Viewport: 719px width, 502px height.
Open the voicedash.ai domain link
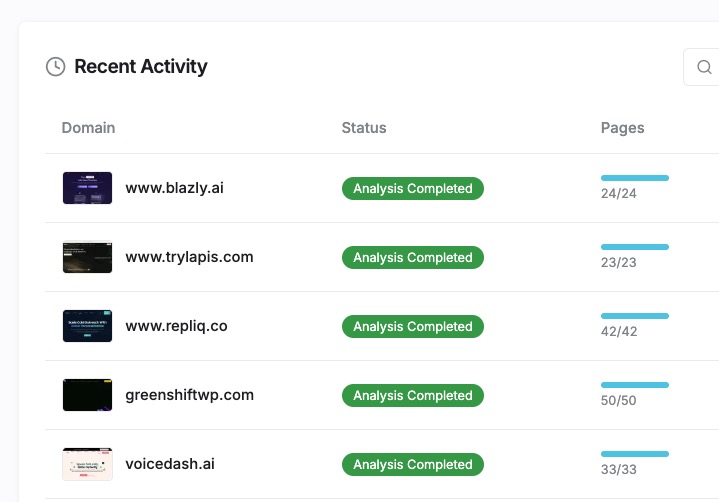pyautogui.click(x=170, y=464)
